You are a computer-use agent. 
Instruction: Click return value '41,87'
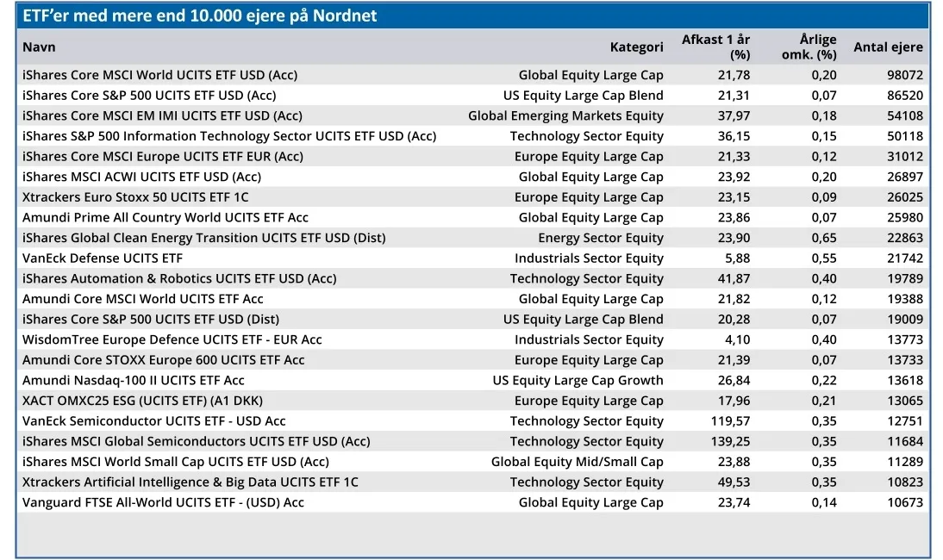point(734,279)
